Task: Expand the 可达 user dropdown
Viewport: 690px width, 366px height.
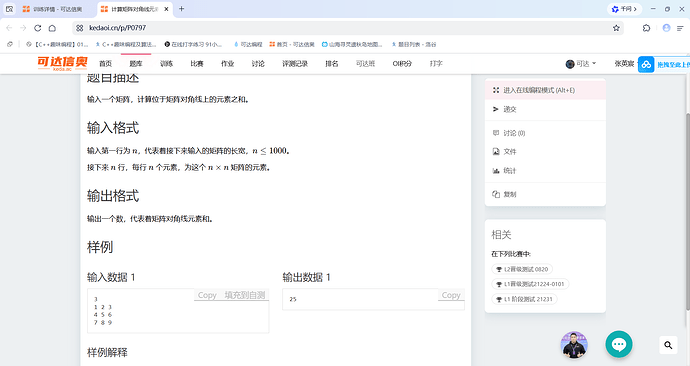Action: pos(581,64)
